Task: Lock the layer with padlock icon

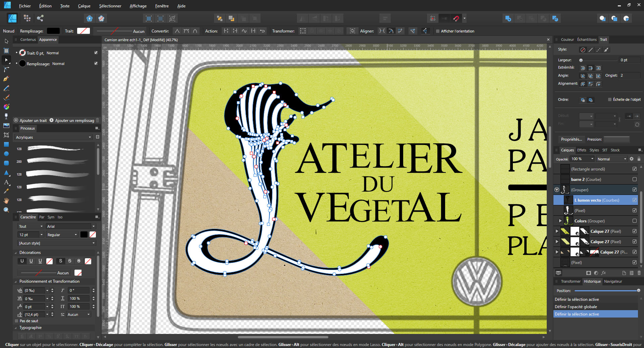Action: [x=639, y=159]
